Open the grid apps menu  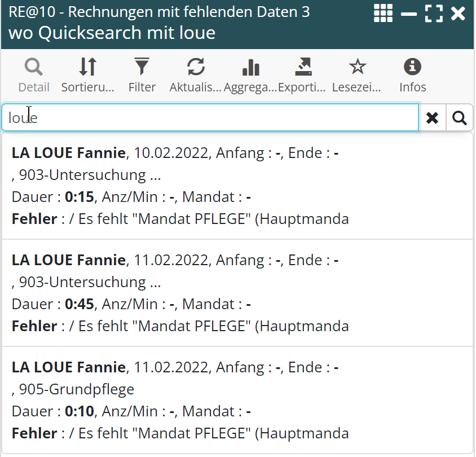pyautogui.click(x=383, y=13)
